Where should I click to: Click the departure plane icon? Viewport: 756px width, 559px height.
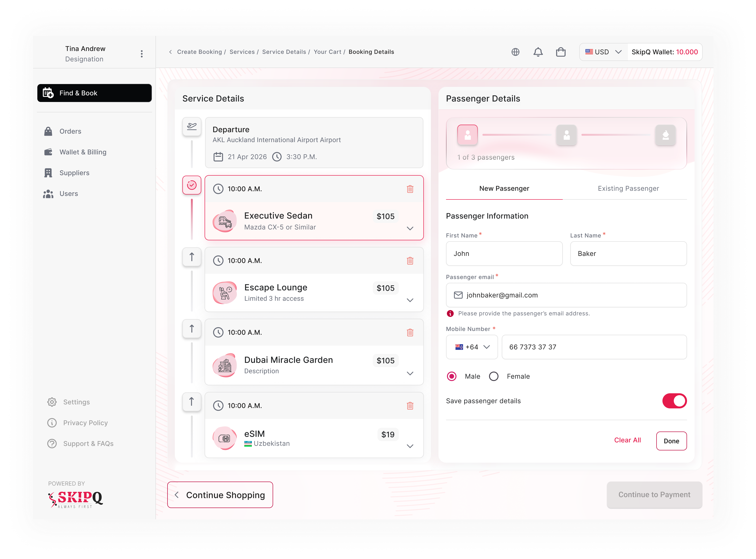tap(192, 127)
